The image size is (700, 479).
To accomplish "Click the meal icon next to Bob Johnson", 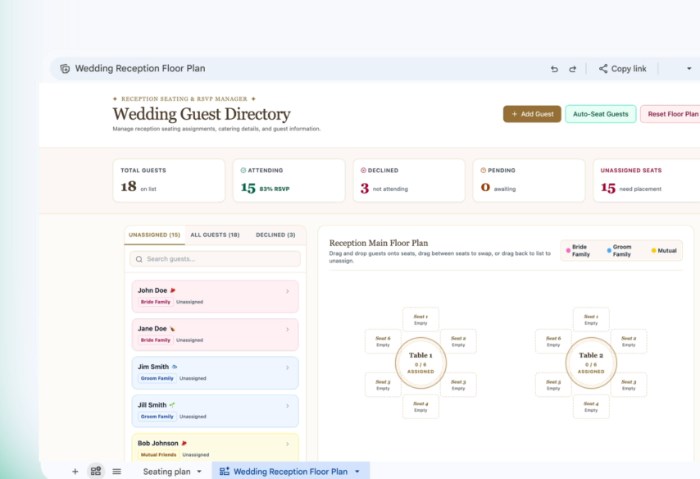I will [184, 443].
